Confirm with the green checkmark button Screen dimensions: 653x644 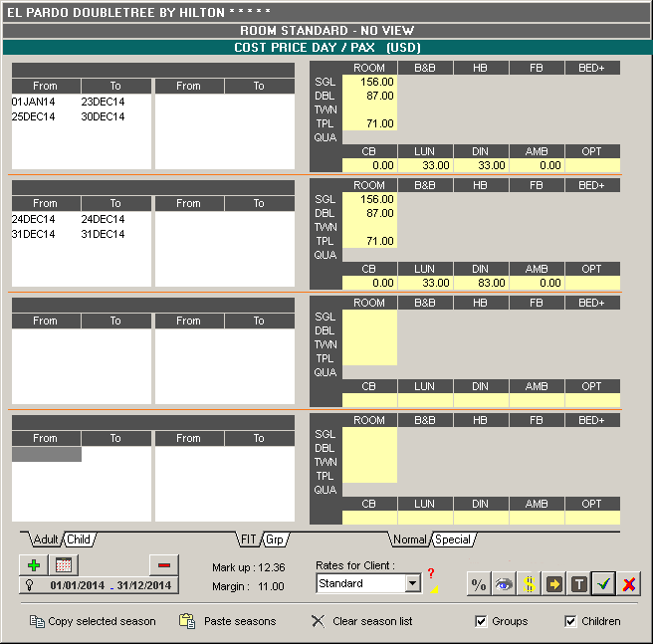[x=603, y=584]
